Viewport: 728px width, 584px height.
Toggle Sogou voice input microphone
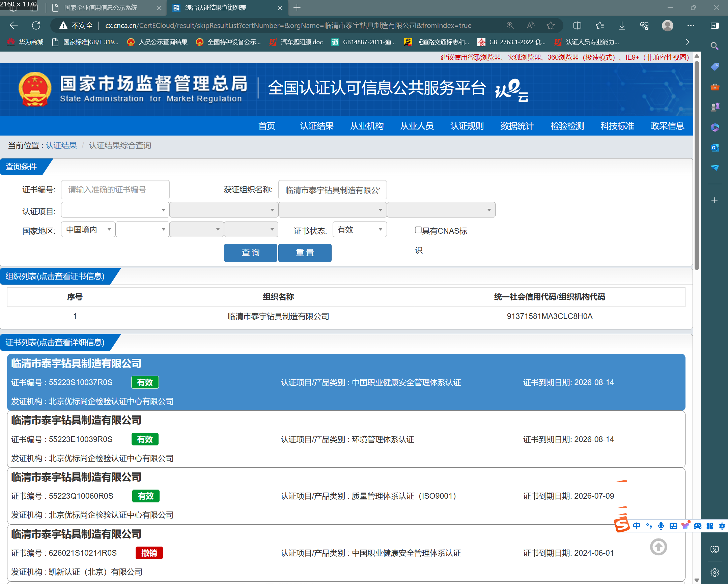coord(661,526)
